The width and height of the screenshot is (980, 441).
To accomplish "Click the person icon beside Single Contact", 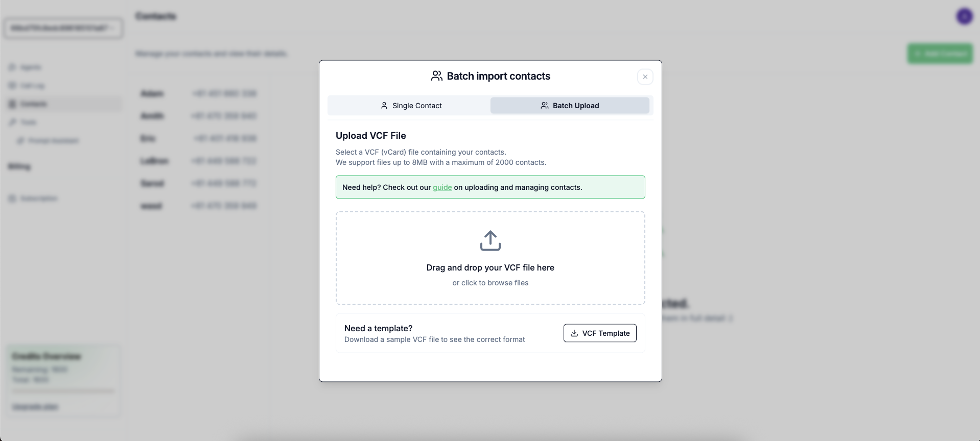I will tap(384, 106).
